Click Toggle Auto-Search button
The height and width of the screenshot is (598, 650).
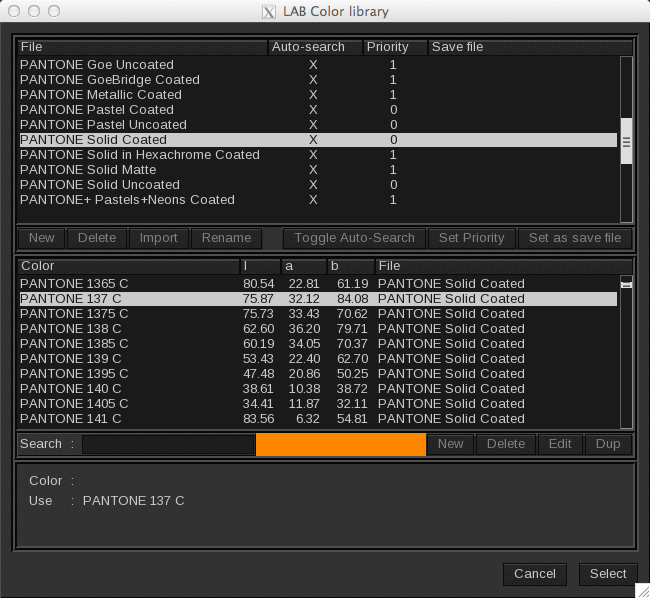click(354, 238)
